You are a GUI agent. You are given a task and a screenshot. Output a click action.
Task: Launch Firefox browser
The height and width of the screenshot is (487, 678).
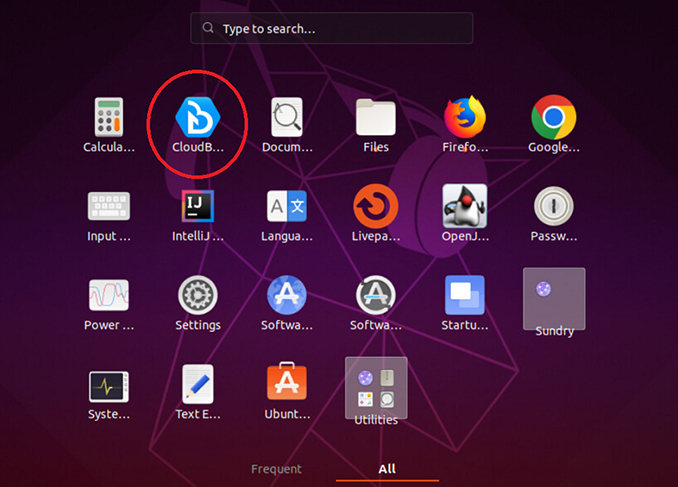pyautogui.click(x=465, y=117)
